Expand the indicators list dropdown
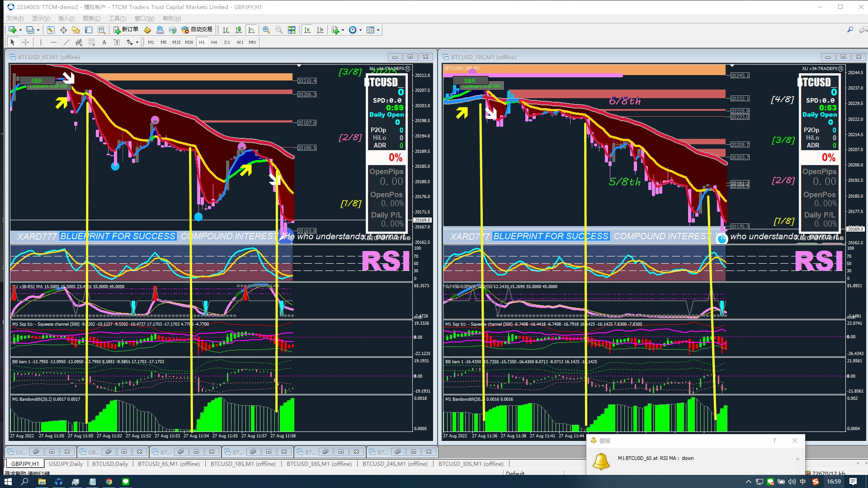 coord(343,30)
